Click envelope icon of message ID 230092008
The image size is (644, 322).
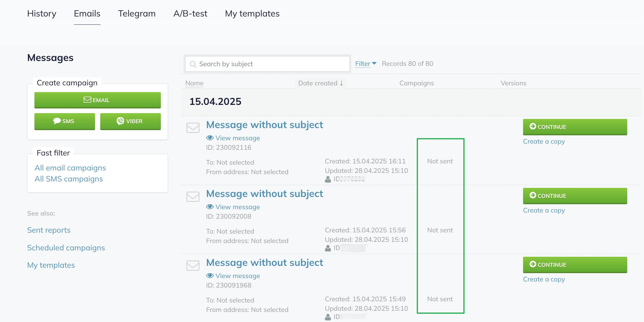193,196
